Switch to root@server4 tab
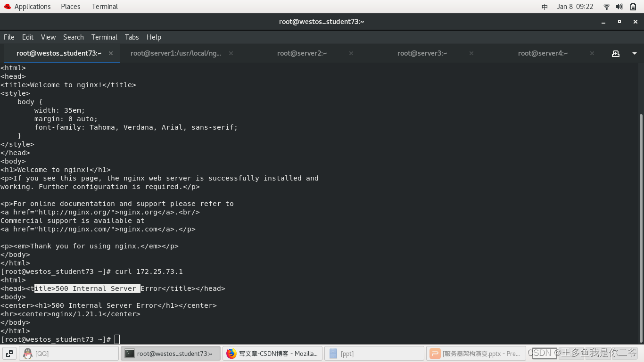Screen dimensions: 644x362 coord(543,53)
